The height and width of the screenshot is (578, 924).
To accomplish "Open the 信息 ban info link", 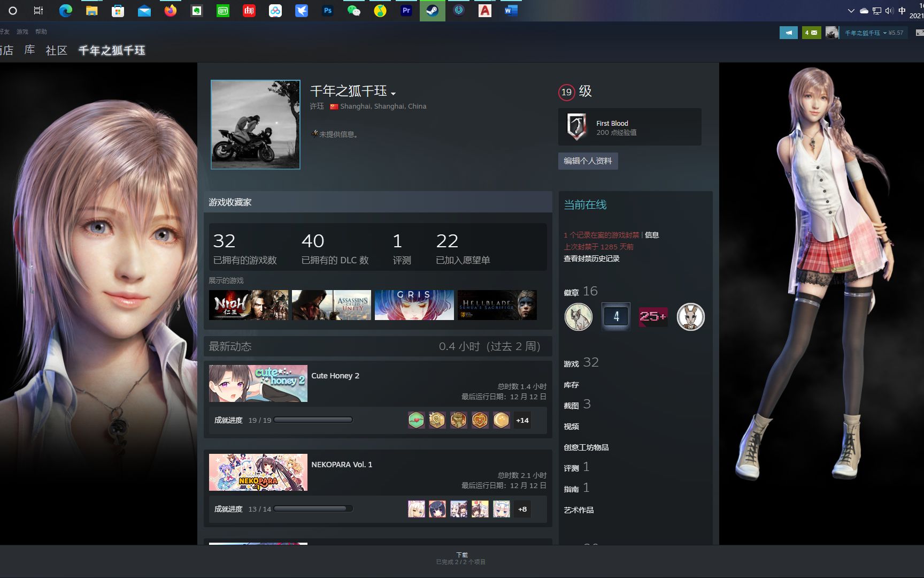I will 652,235.
